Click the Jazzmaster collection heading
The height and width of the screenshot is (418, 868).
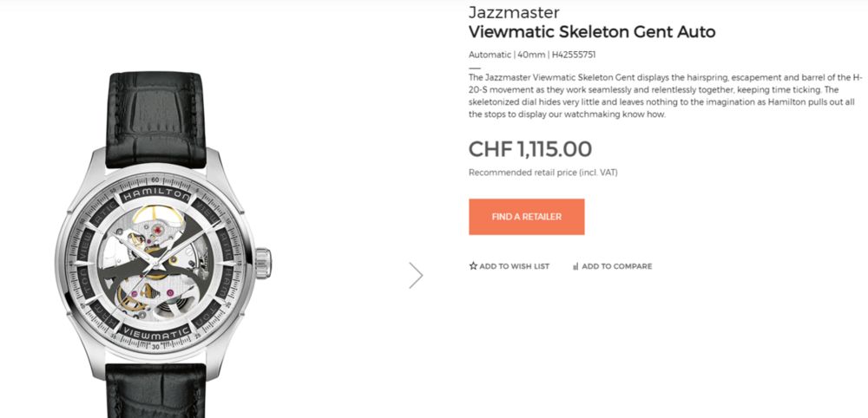(514, 12)
